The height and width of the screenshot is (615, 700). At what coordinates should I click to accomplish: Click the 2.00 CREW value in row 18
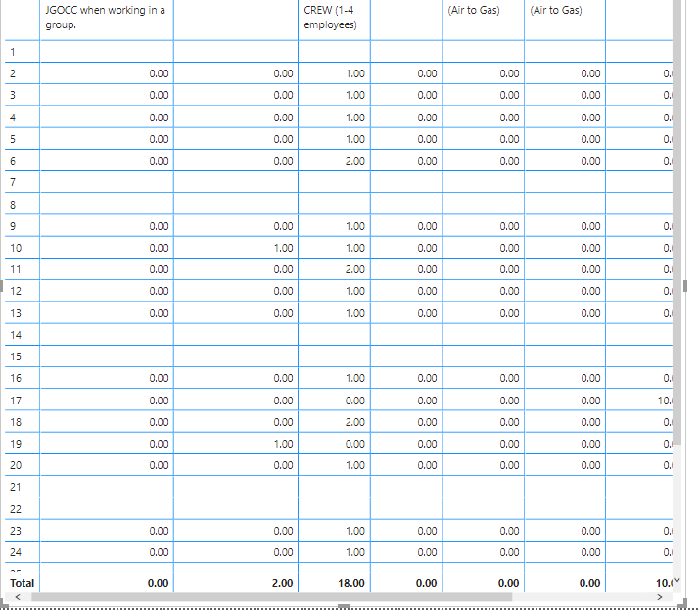355,422
